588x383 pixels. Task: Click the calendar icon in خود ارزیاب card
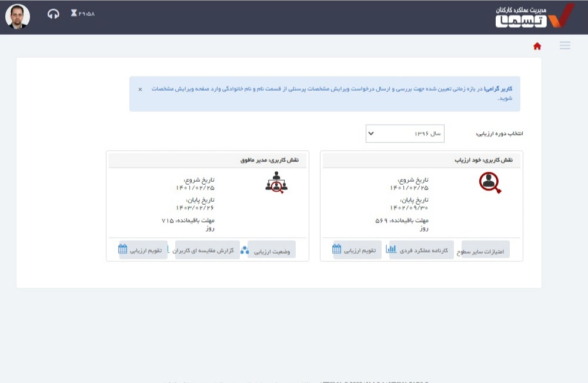click(x=337, y=249)
